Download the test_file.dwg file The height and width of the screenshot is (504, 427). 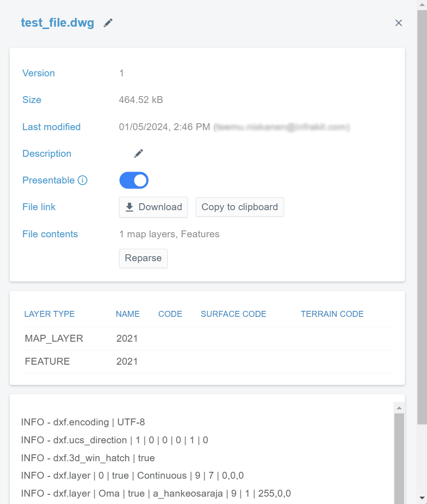154,207
